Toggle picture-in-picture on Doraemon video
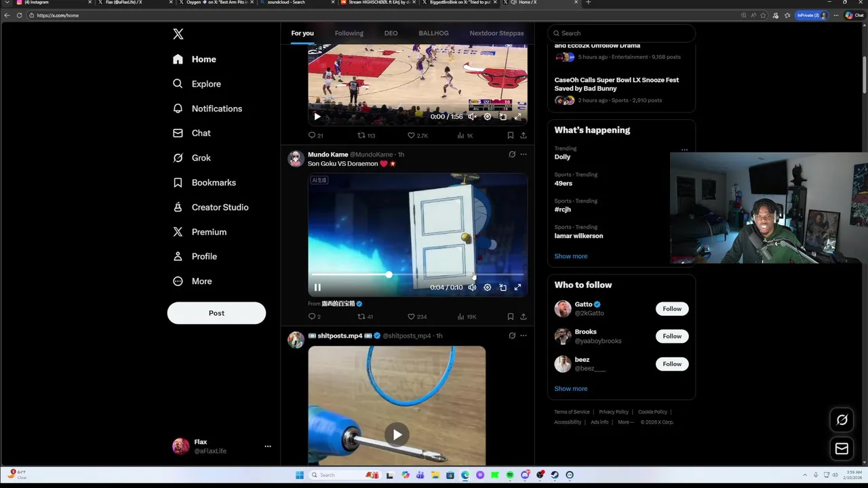 pos(502,287)
